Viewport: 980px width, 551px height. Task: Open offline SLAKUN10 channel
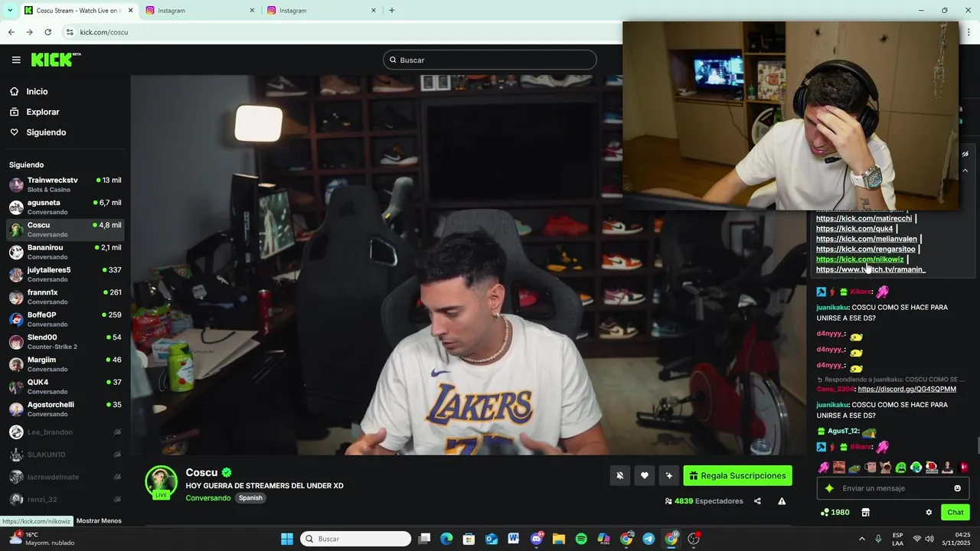click(65, 455)
